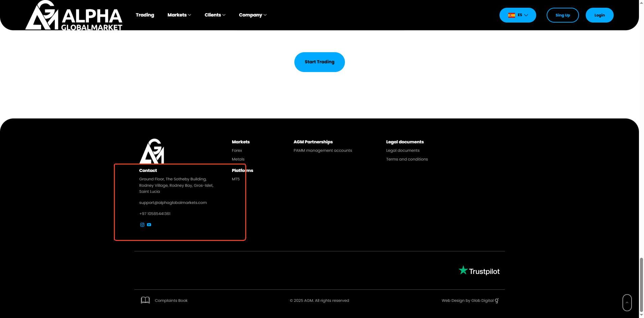Viewport: 644px width, 318px height.
Task: Open the Forex footer link
Action: pos(237,150)
